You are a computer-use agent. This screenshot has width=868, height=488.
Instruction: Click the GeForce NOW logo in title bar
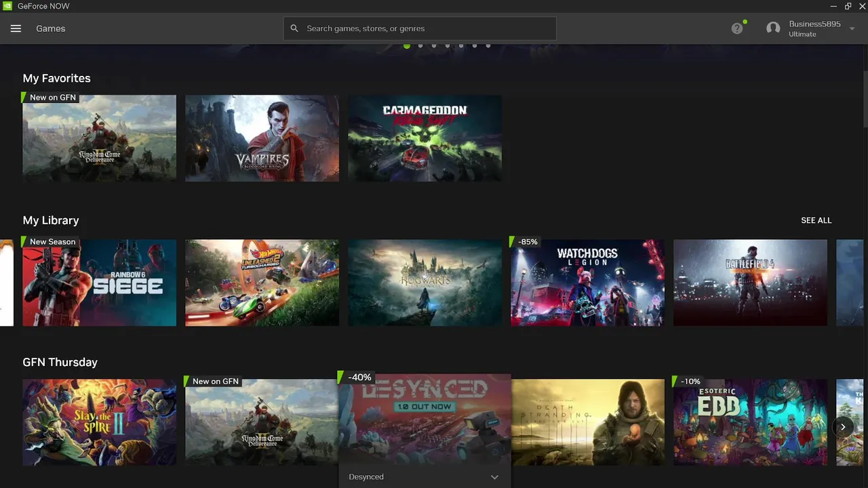coord(7,6)
